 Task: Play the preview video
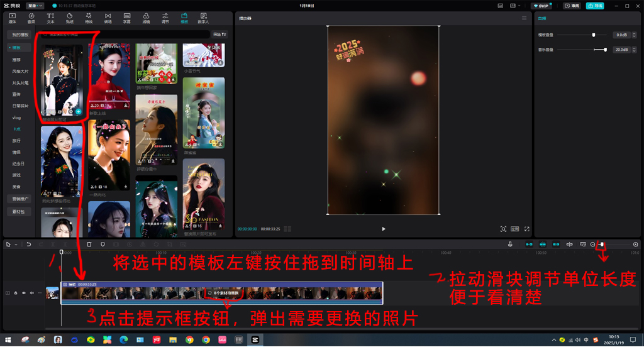(x=384, y=229)
